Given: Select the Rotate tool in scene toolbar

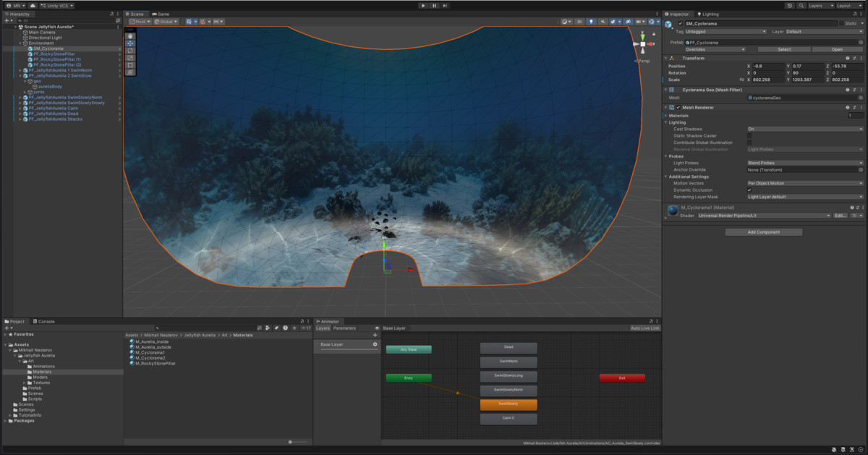Looking at the screenshot, I should click(x=130, y=50).
